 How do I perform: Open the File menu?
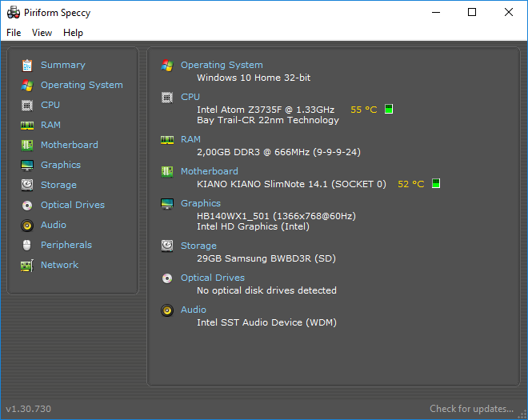click(x=14, y=33)
